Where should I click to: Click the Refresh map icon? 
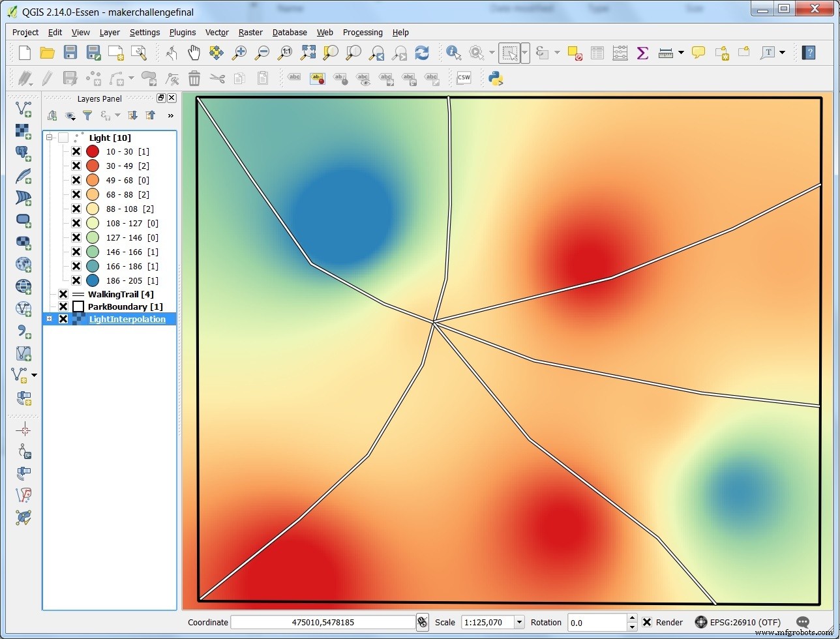point(422,53)
